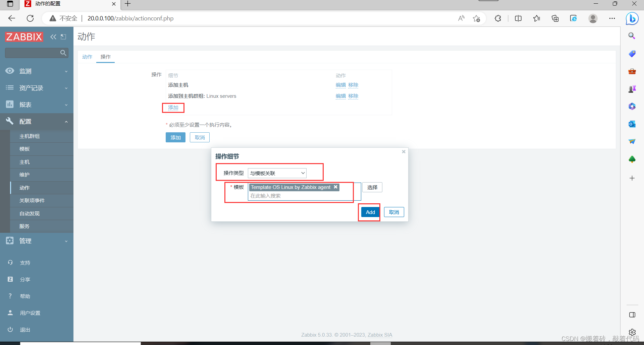Screen dimensions: 644x345
Task: Close the 操作细节 dialog
Action: (x=404, y=152)
